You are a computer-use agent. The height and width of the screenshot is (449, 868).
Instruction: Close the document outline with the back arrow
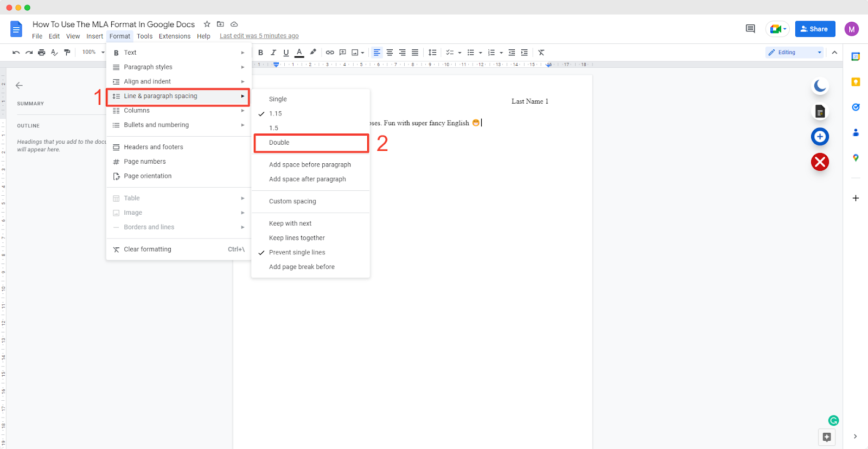(19, 85)
